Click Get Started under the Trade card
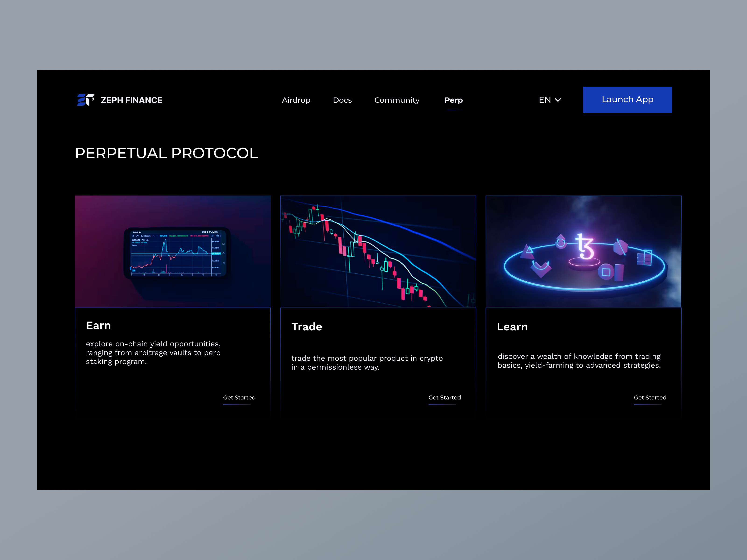Screen dimensions: 747x560 coord(444,398)
